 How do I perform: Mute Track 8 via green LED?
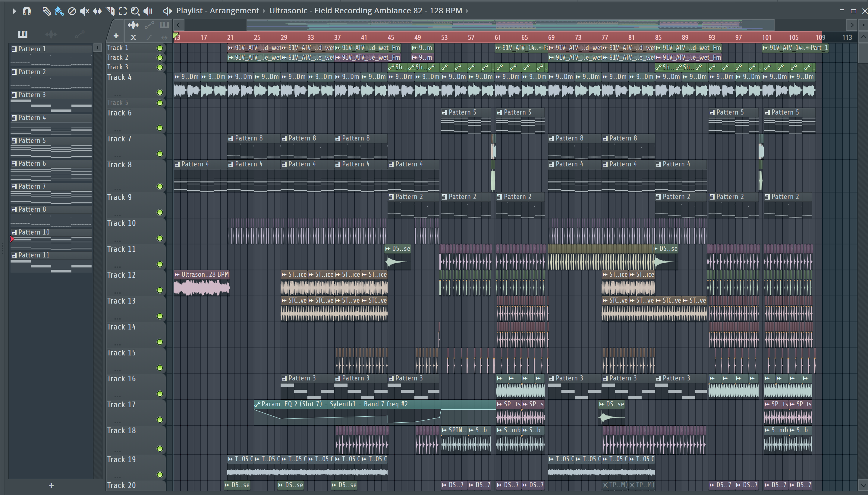pos(160,186)
